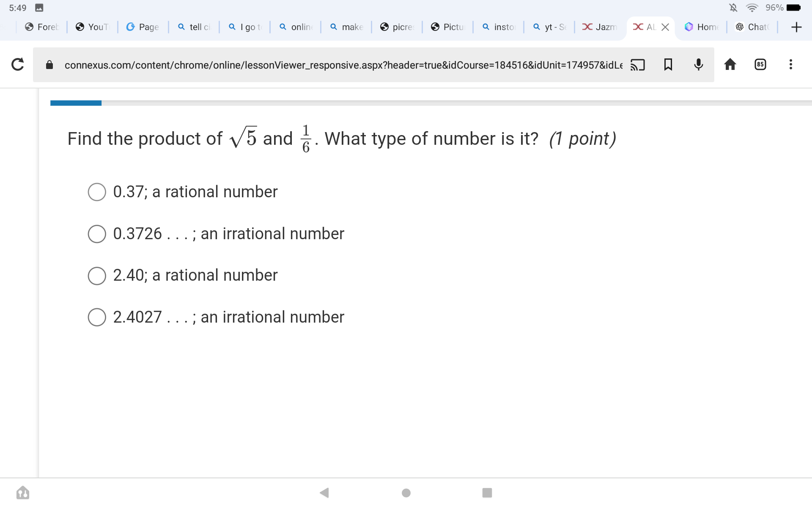Tap the muted notifications bell icon
The width and height of the screenshot is (812, 508).
(x=733, y=8)
